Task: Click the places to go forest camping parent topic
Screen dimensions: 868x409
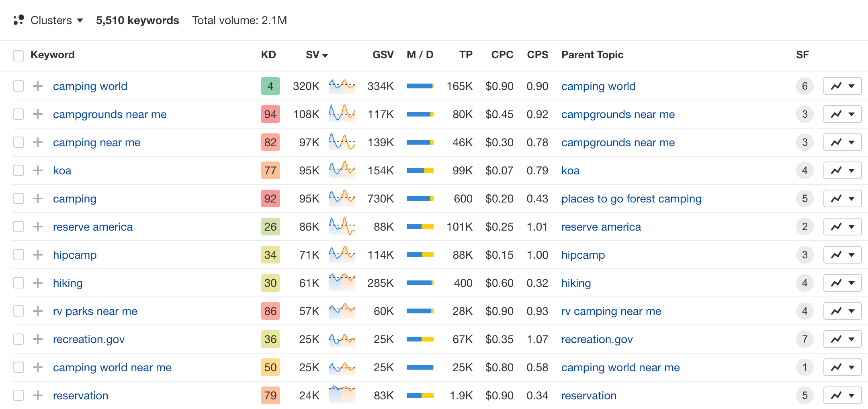Action: tap(631, 198)
